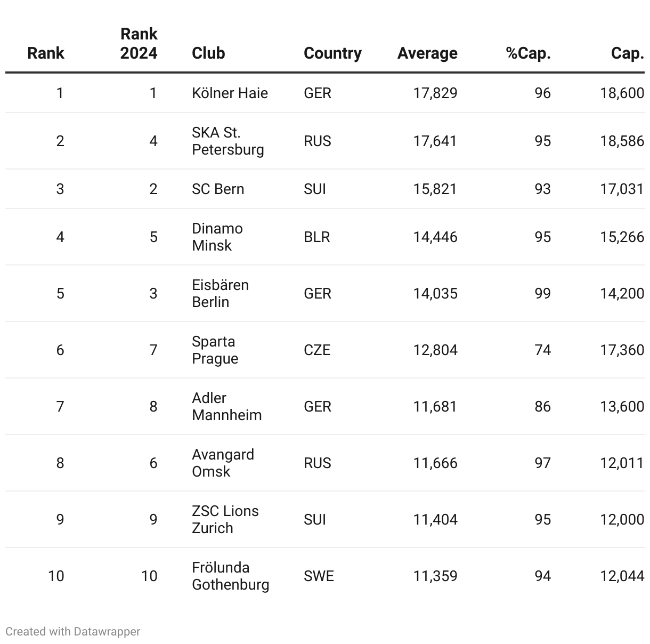Click the Avangard Omsk club name
Viewport: 650px width, 644px height.
point(223,463)
